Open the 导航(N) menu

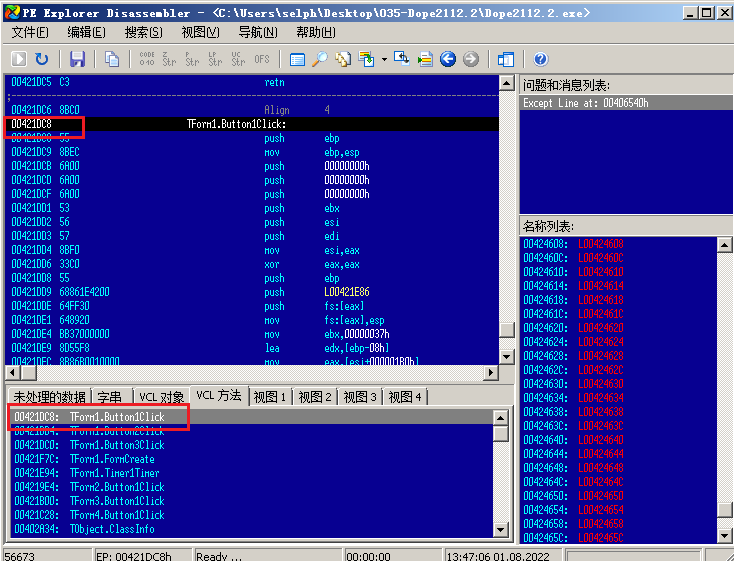coord(258,32)
